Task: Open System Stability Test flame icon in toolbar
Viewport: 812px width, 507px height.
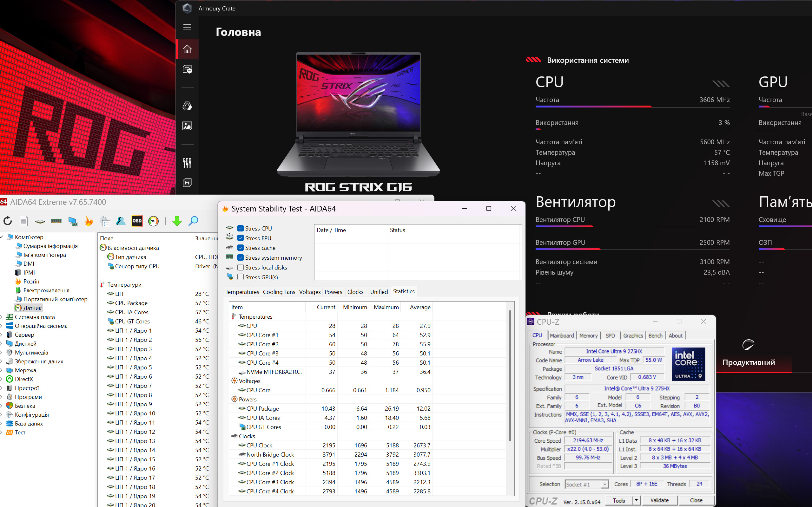Action: click(x=89, y=221)
